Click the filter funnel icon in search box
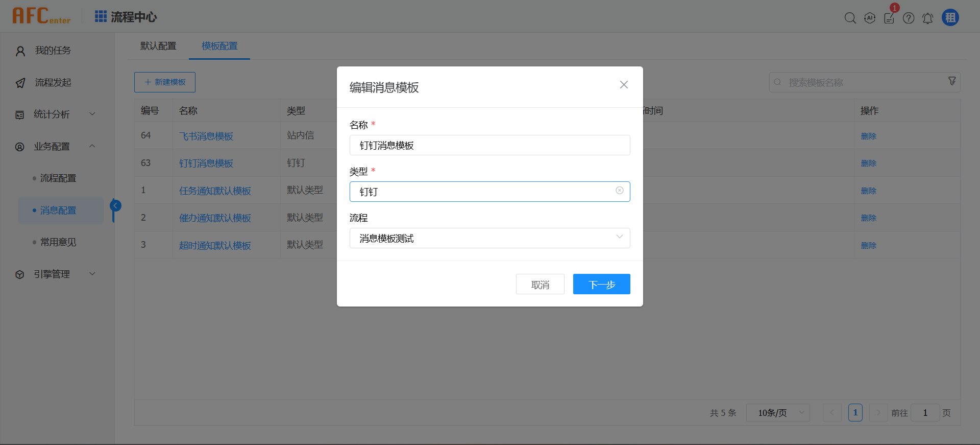The image size is (980, 445). [952, 81]
